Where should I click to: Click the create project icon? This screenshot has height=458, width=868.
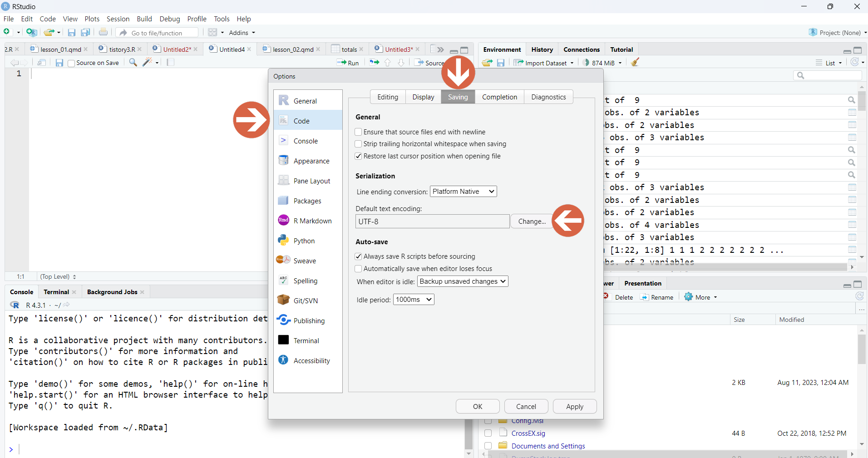click(x=31, y=32)
